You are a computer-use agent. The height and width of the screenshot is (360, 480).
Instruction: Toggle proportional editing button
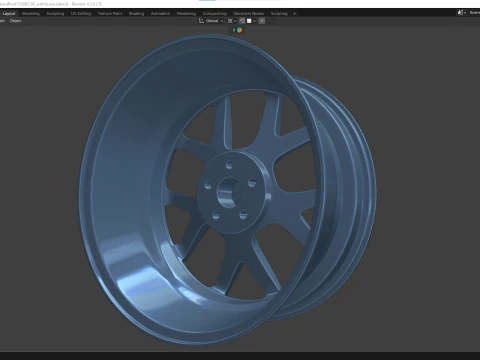click(x=262, y=21)
